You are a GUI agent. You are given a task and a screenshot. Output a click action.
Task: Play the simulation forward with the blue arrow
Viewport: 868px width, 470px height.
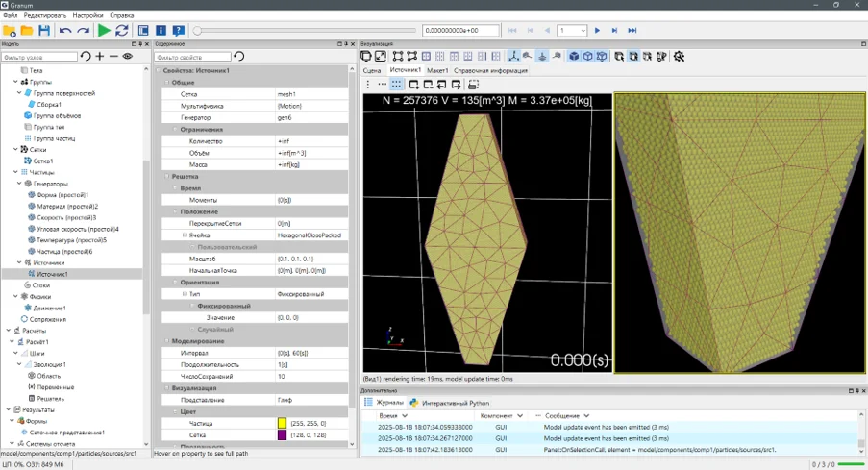click(x=597, y=31)
